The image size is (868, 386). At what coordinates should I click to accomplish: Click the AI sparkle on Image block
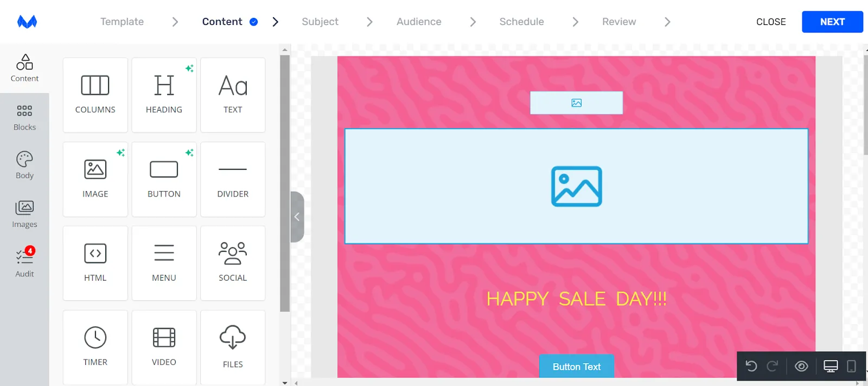click(120, 153)
